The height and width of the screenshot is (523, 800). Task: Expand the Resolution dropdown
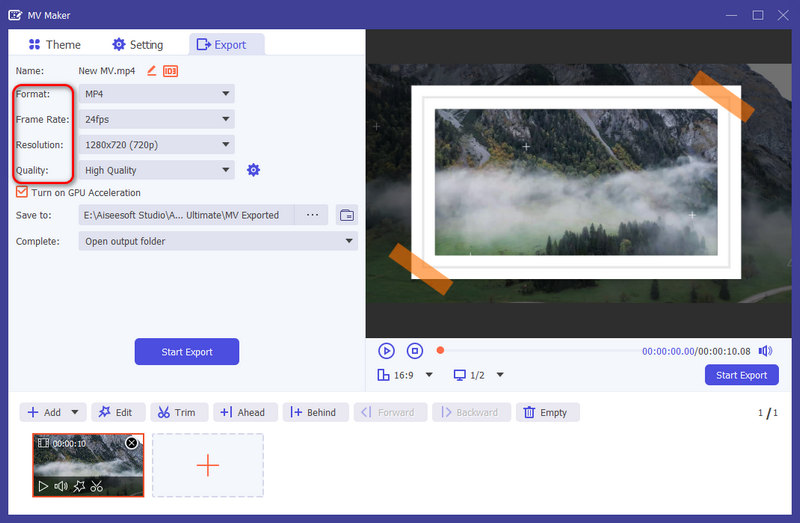tap(156, 145)
